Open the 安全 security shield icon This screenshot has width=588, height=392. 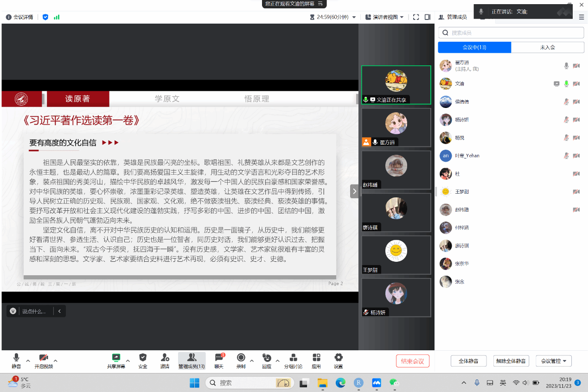(x=143, y=358)
